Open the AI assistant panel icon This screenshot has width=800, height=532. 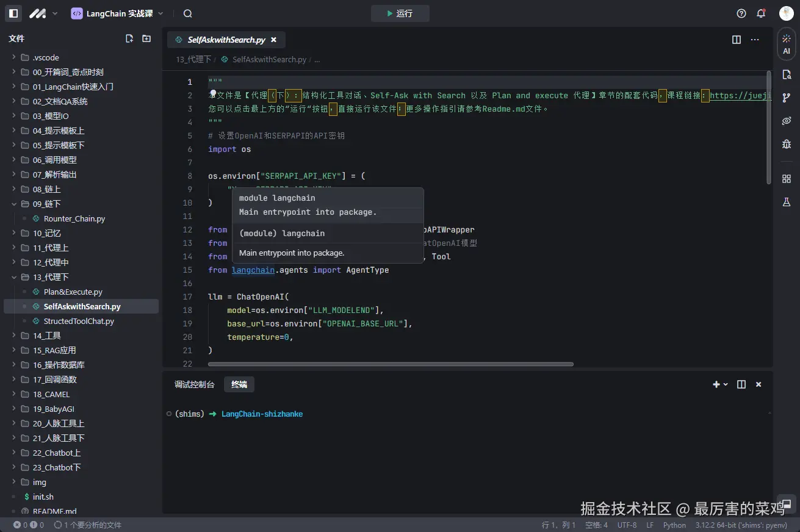tap(787, 45)
